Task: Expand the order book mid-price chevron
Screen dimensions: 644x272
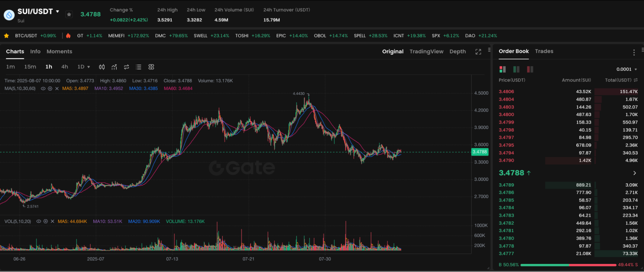Action: click(x=635, y=173)
